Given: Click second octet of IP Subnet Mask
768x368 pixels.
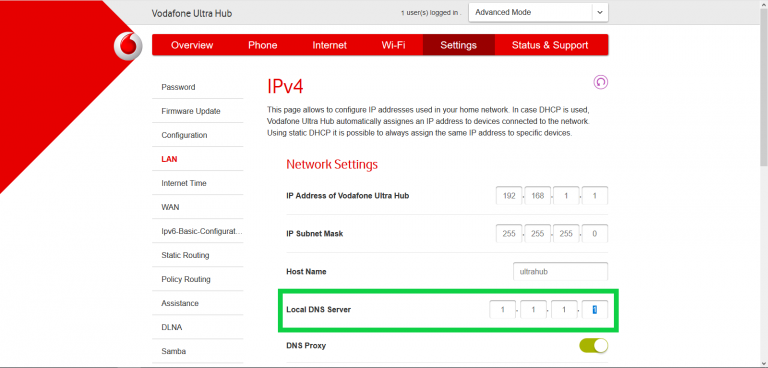Looking at the screenshot, I should [538, 234].
